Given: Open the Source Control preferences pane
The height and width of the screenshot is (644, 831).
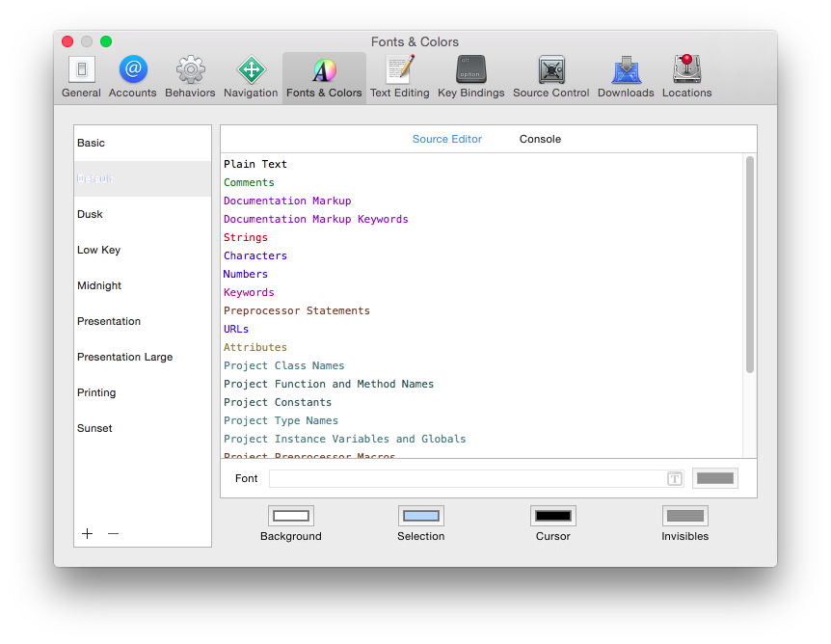Looking at the screenshot, I should 551,77.
